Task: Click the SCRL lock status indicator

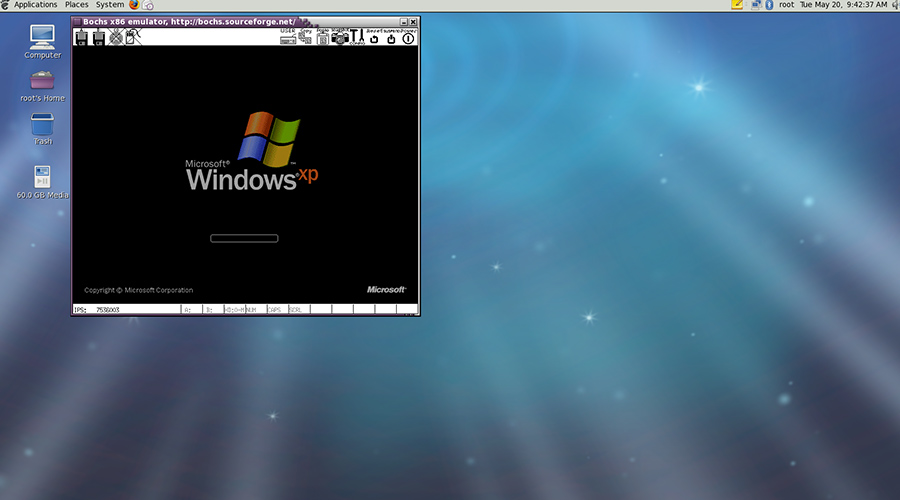Action: [x=299, y=309]
